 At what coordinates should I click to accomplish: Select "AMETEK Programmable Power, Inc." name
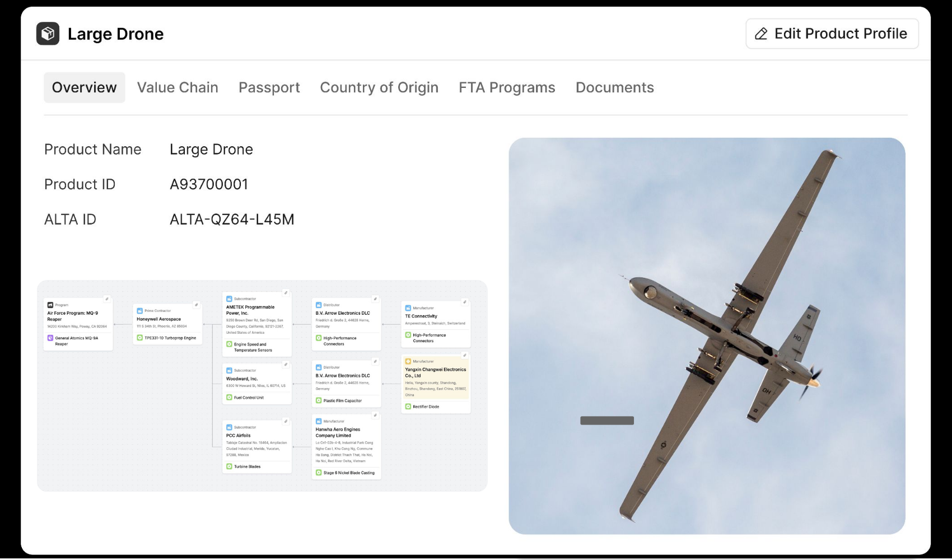coord(250,310)
